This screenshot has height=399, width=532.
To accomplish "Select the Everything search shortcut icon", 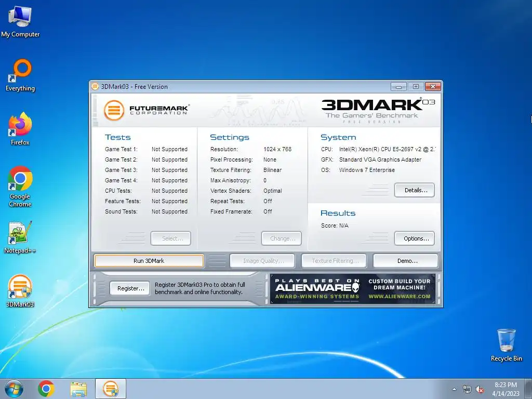I will tap(20, 75).
